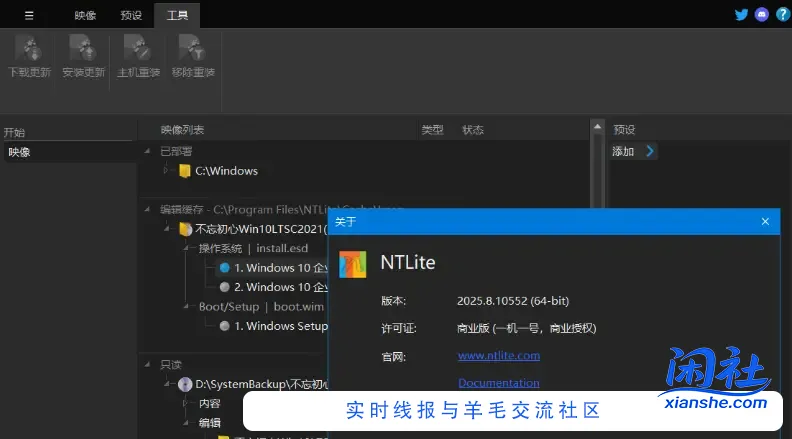The image size is (792, 439).
Task: Select the C:\Windows entry
Action: [226, 171]
